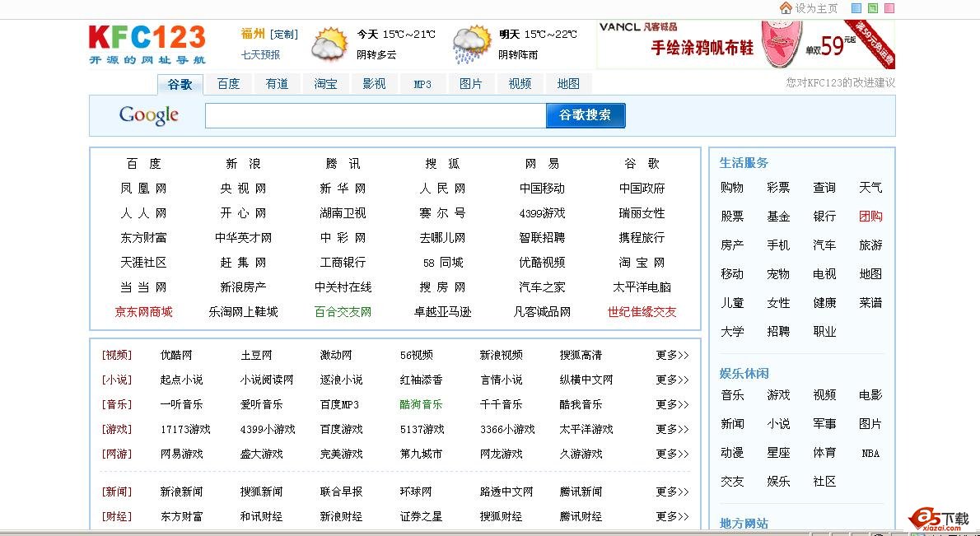Switch to the 淘宝 search tab

click(325, 84)
